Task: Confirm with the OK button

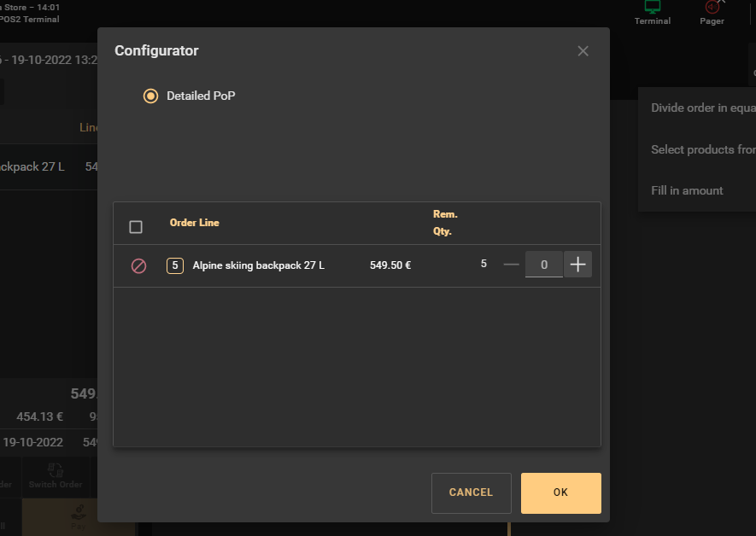Action: (560, 492)
